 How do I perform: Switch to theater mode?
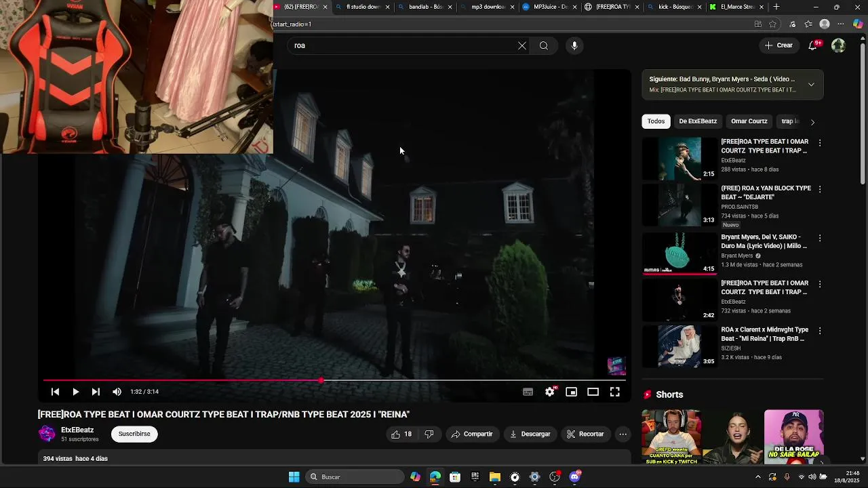pyautogui.click(x=593, y=392)
